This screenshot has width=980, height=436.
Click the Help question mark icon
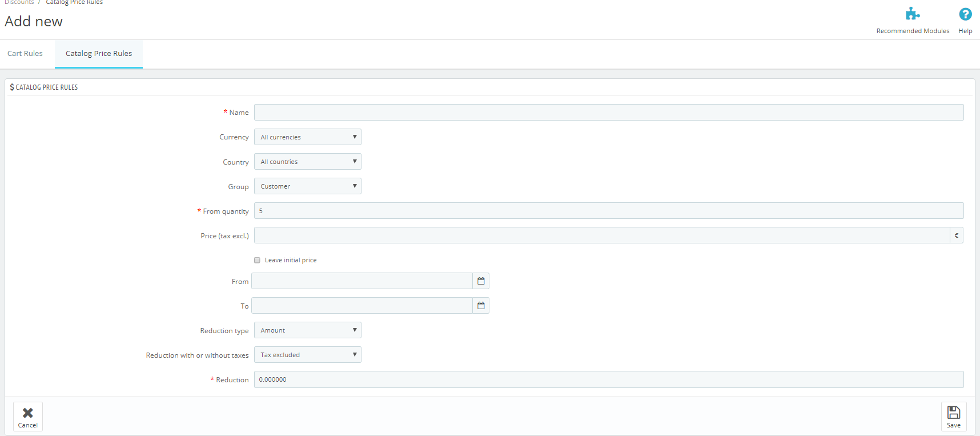click(x=965, y=14)
